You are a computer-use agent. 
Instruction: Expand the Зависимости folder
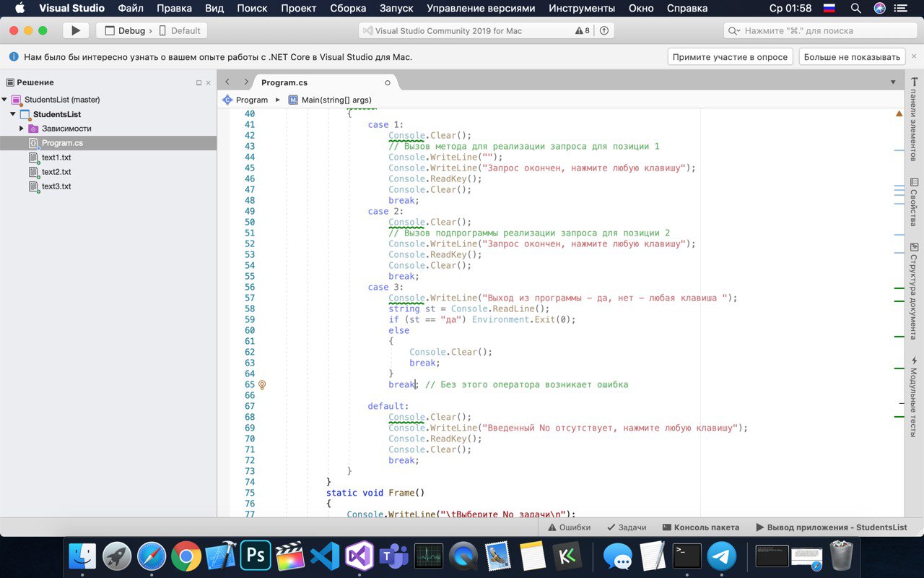[x=22, y=129]
